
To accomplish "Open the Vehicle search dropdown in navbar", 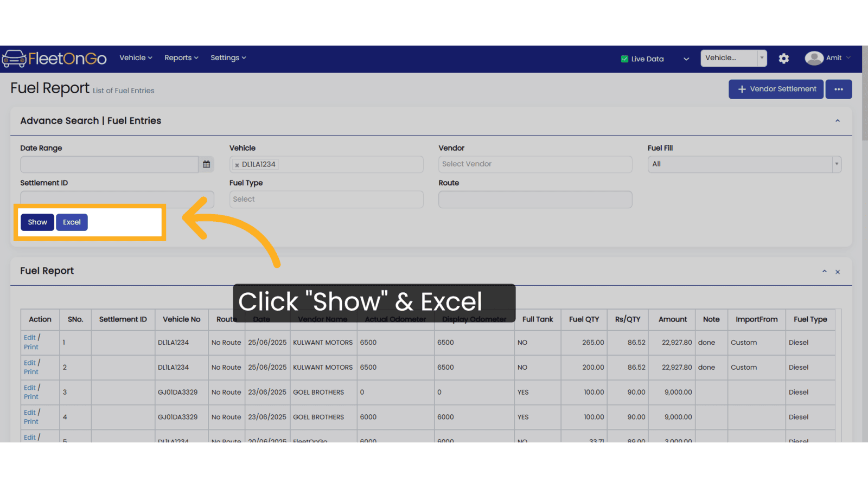I will click(733, 58).
